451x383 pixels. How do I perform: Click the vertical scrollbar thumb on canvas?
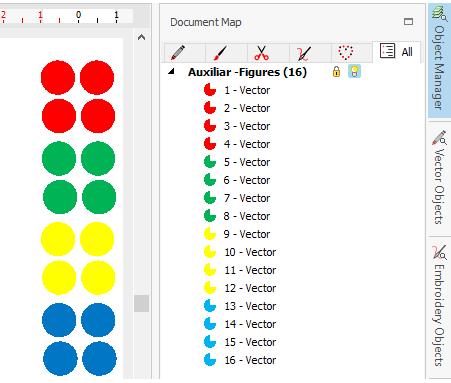141,303
